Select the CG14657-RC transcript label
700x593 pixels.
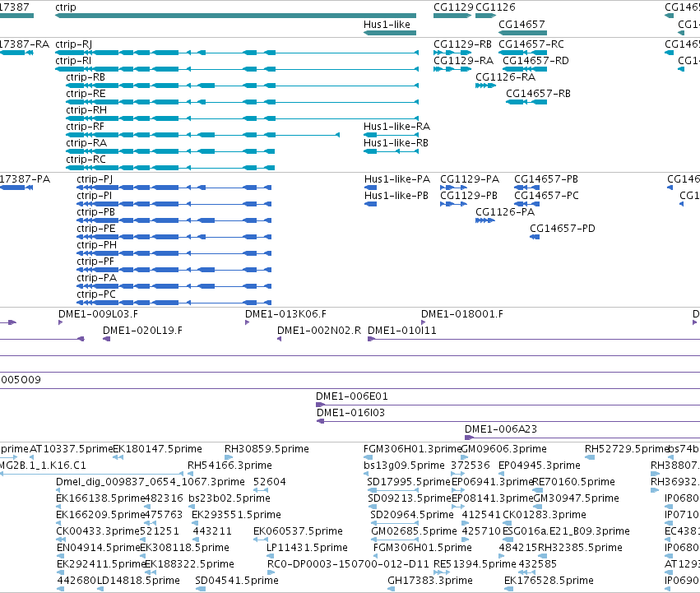tap(531, 44)
